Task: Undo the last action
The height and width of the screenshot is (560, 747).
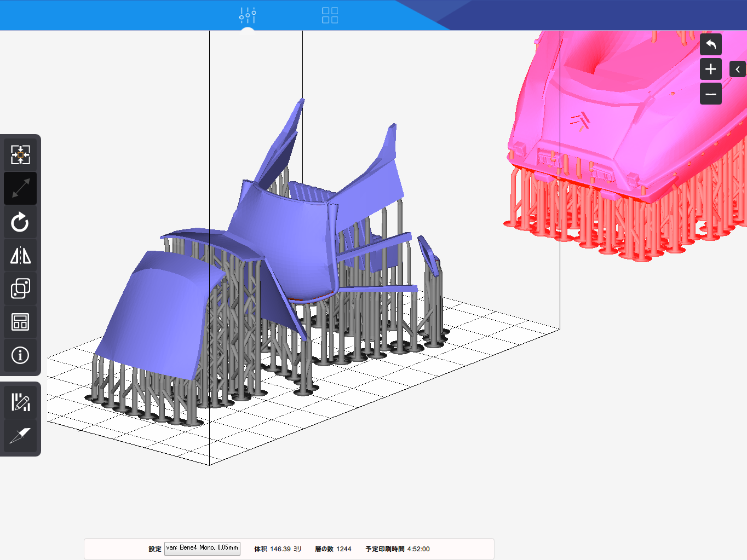Action: [x=710, y=44]
